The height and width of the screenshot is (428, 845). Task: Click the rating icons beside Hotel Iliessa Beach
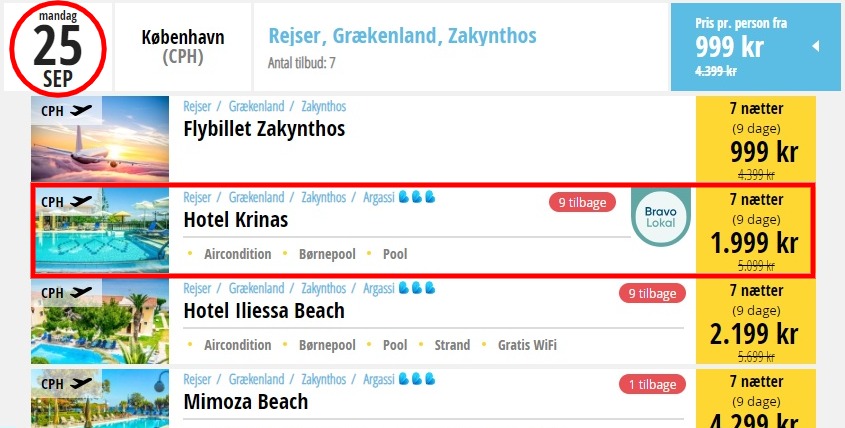click(417, 288)
